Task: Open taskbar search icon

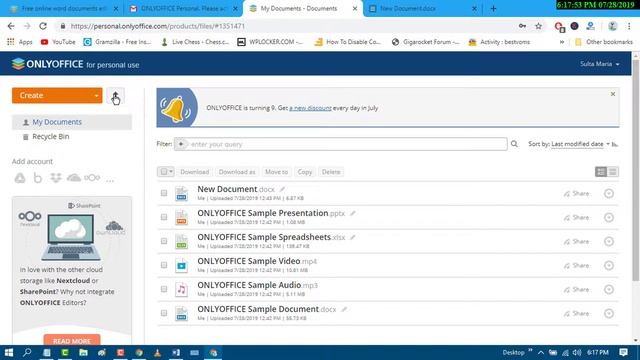Action: click(27, 352)
